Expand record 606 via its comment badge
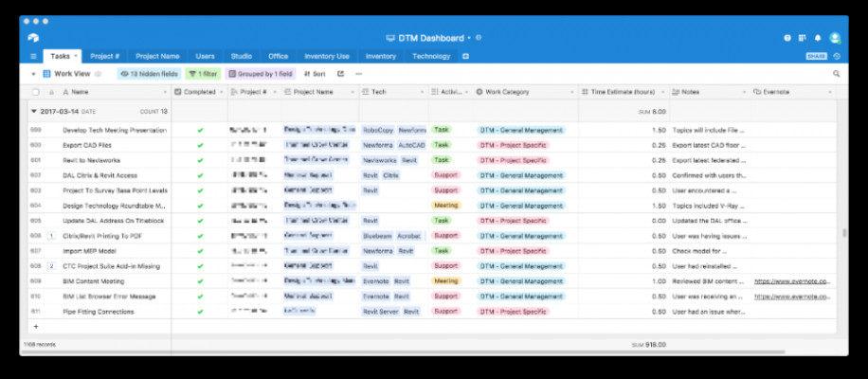Image resolution: width=868 pixels, height=379 pixels. [51, 236]
